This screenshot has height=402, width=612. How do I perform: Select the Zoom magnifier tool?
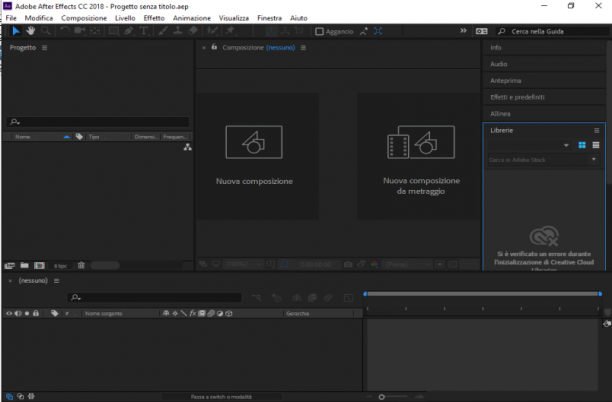click(46, 31)
